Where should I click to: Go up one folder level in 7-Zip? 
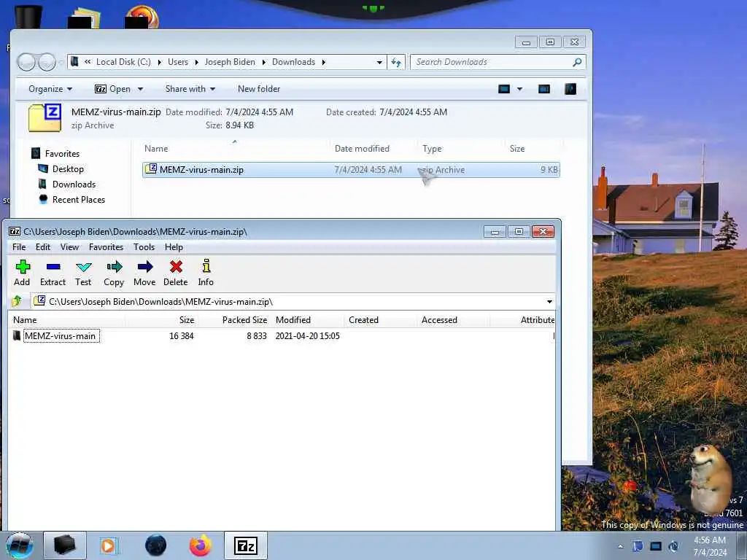[18, 301]
